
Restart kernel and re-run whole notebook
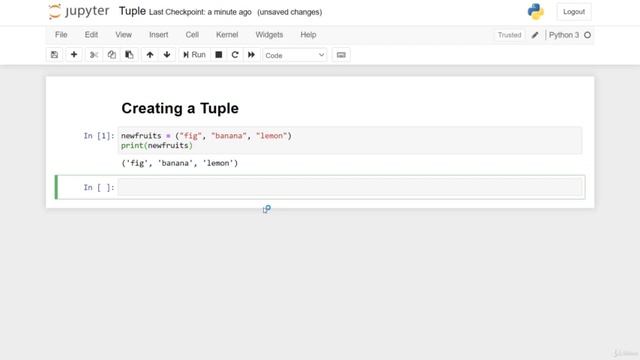251,55
